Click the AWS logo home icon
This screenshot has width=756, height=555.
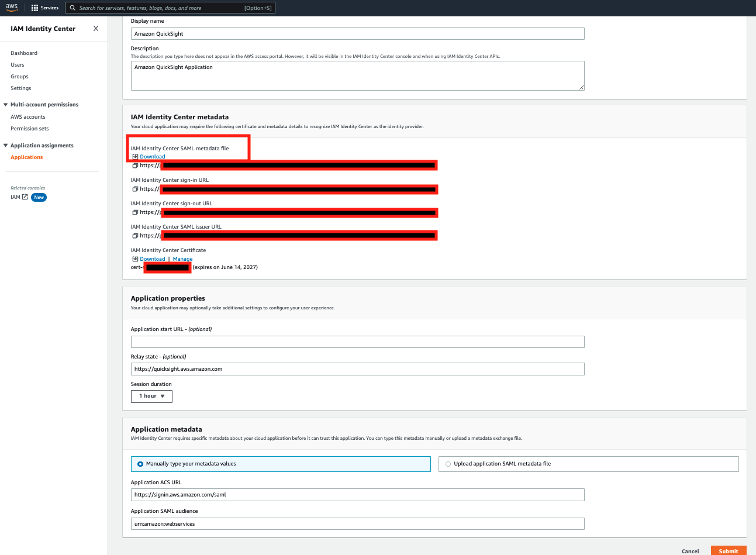[12, 8]
